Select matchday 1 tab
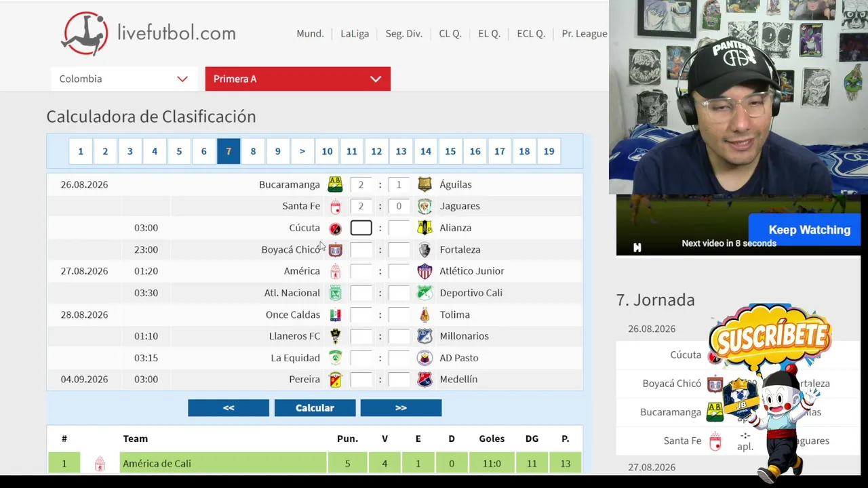Viewport: 868px width, 488px height. click(x=81, y=151)
